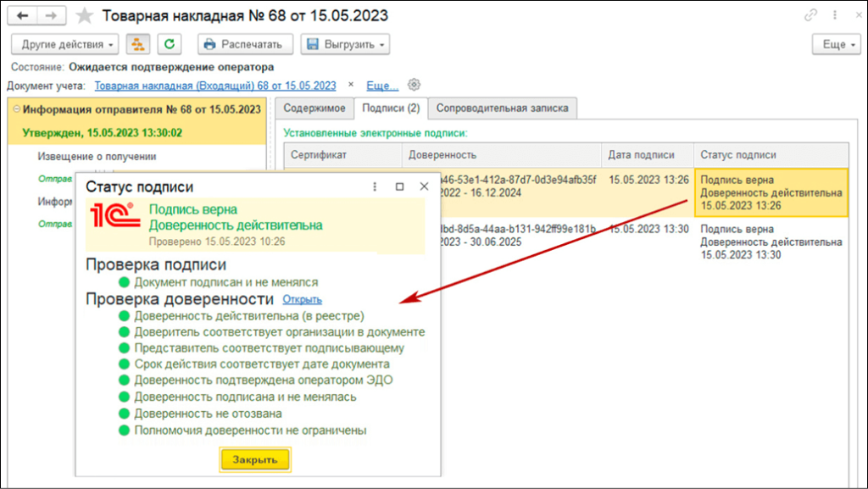Click Открыть link next to Проверка доверенности
The image size is (868, 489).
303,299
